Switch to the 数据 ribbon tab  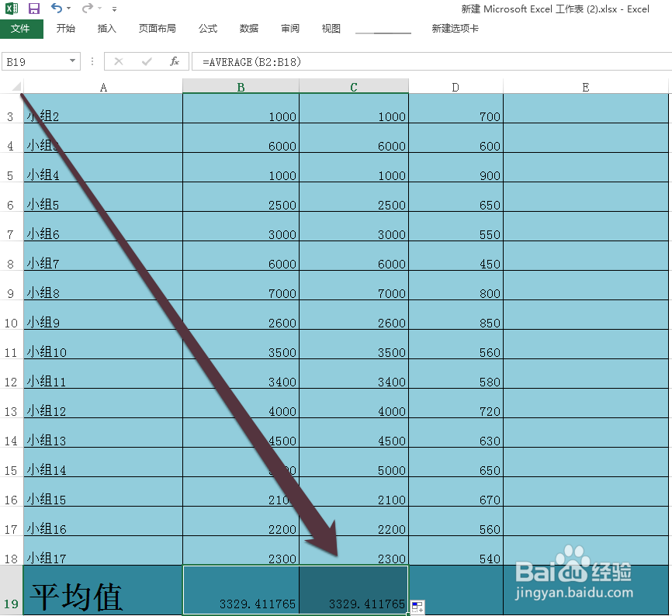(248, 28)
